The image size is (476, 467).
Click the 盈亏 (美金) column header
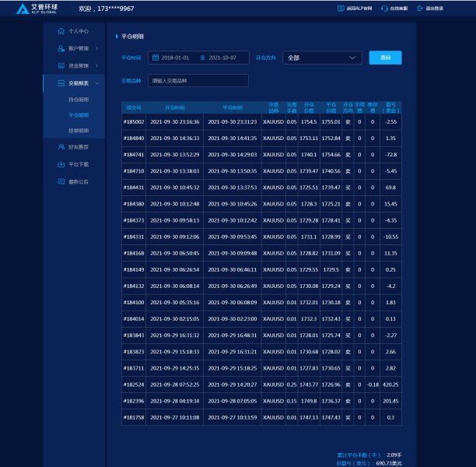[x=390, y=107]
